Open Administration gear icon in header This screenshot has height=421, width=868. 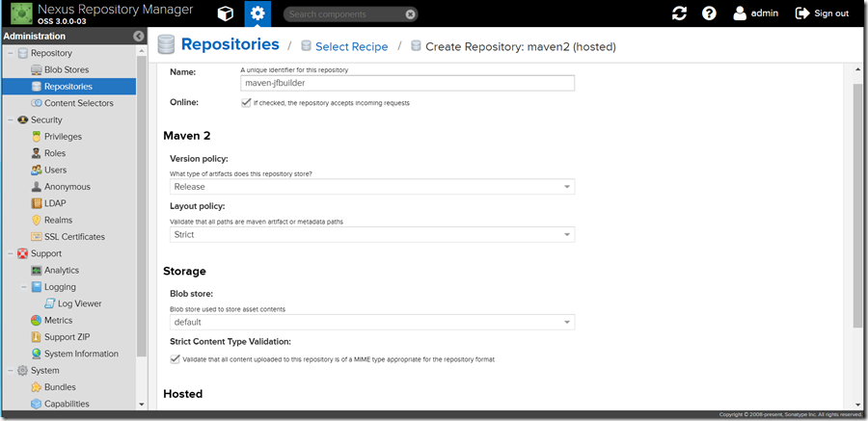coord(258,13)
